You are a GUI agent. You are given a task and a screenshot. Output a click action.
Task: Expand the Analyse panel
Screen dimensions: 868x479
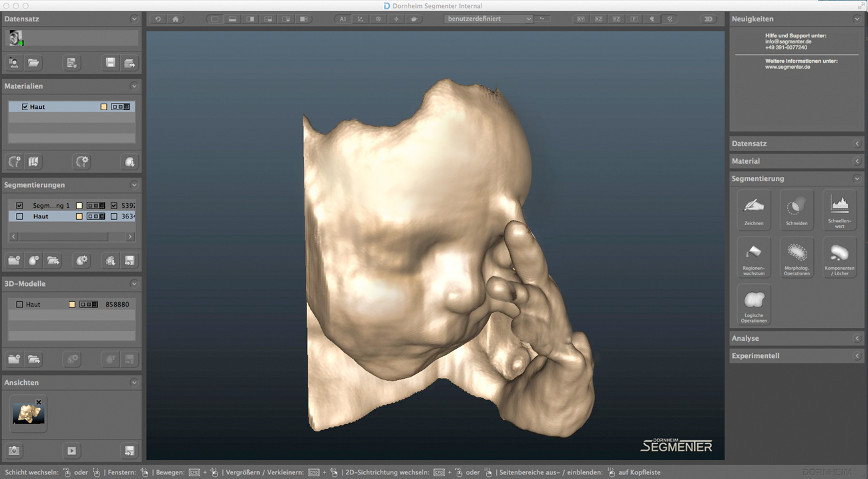point(795,339)
